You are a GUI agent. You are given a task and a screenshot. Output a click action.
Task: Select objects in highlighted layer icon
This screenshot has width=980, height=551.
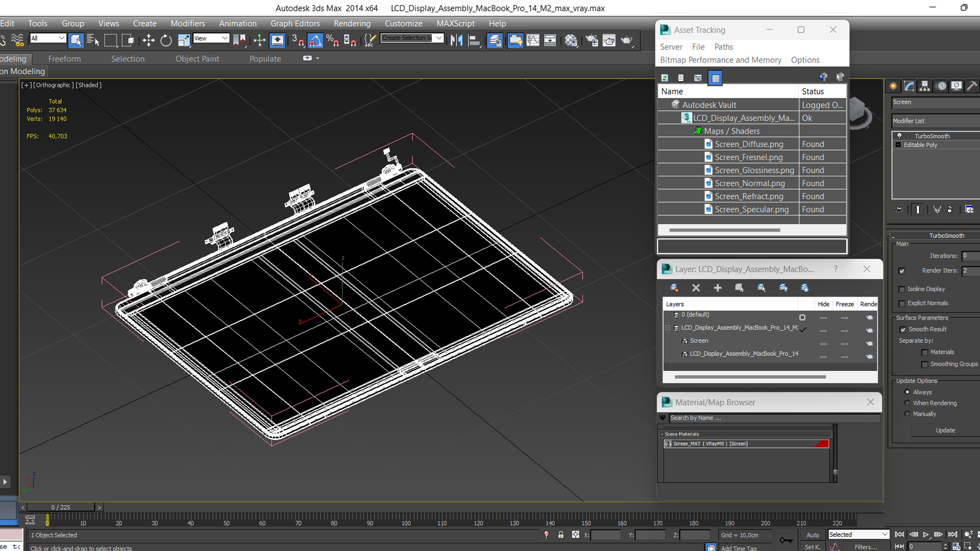(x=739, y=288)
